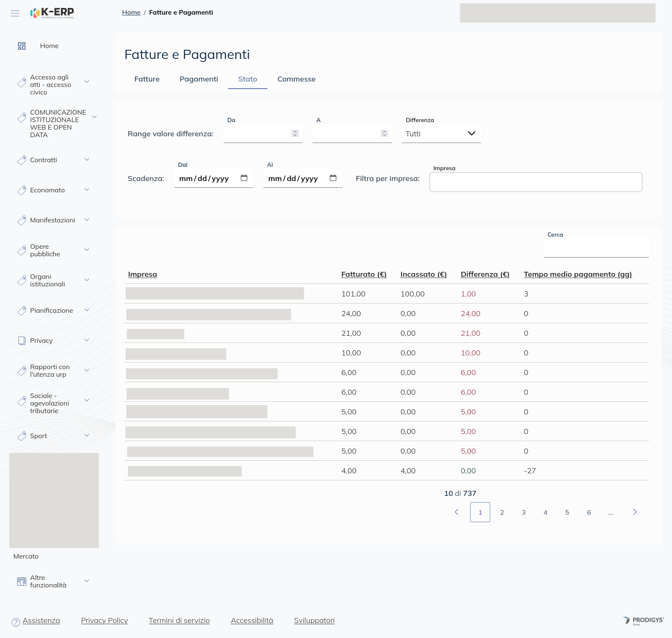Image resolution: width=672 pixels, height=638 pixels.
Task: Open the Pagamenti tab
Action: click(199, 79)
